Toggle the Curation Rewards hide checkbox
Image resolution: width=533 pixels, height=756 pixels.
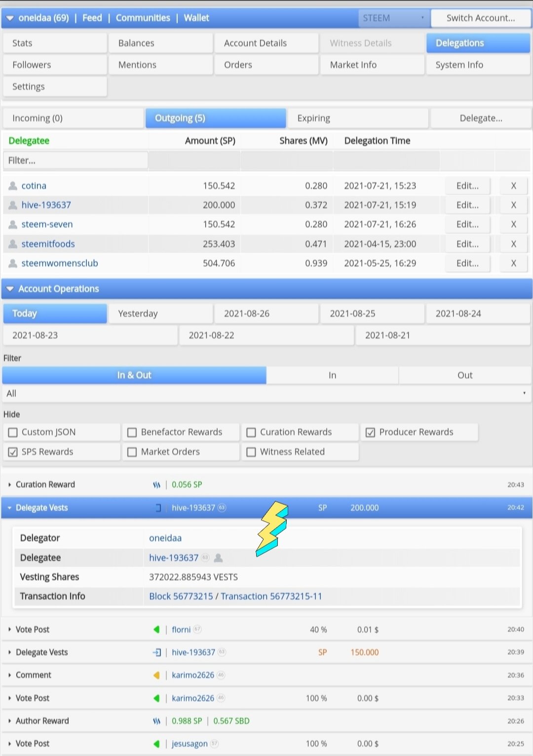[x=251, y=433]
